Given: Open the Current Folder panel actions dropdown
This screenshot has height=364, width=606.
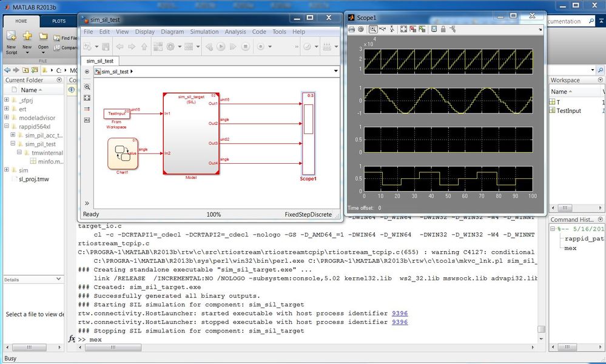Looking at the screenshot, I should tap(59, 80).
